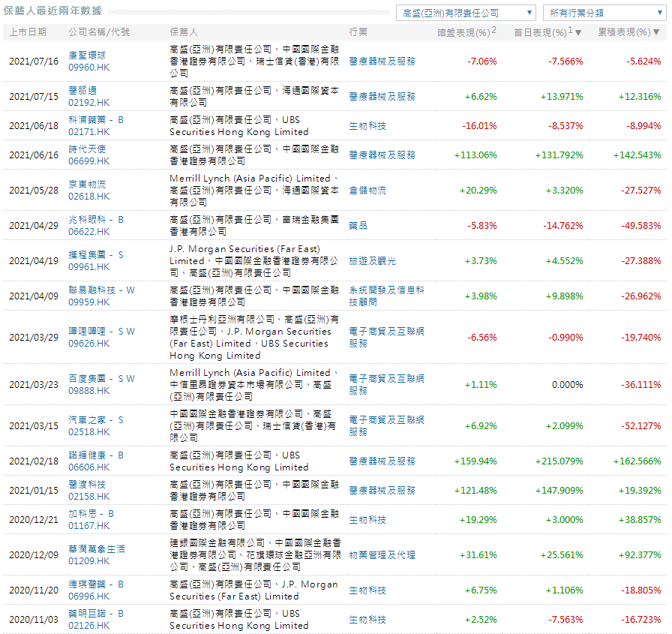Open 時代天使 company link
This screenshot has width=672, height=634.
tap(87, 149)
